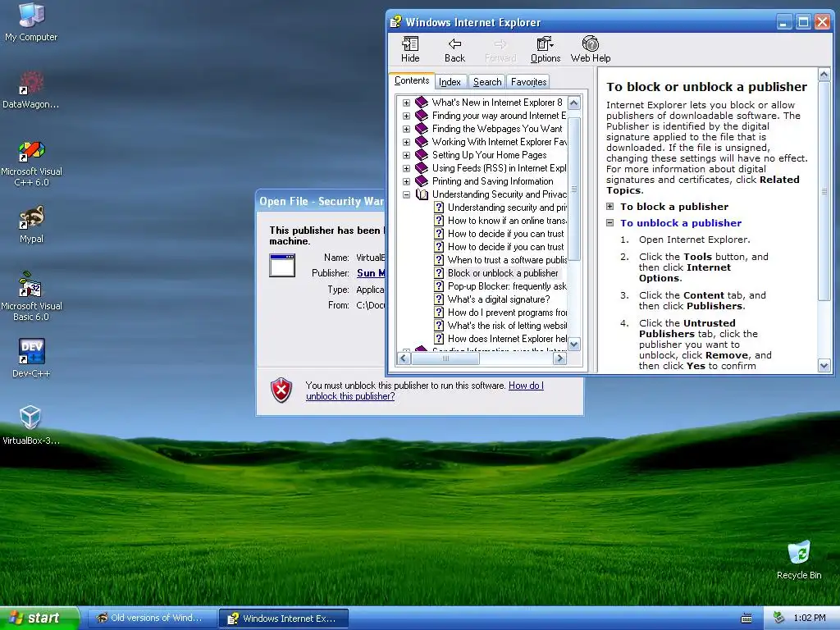The height and width of the screenshot is (630, 840).
Task: Expand Printing and Saving Information node
Action: [406, 181]
